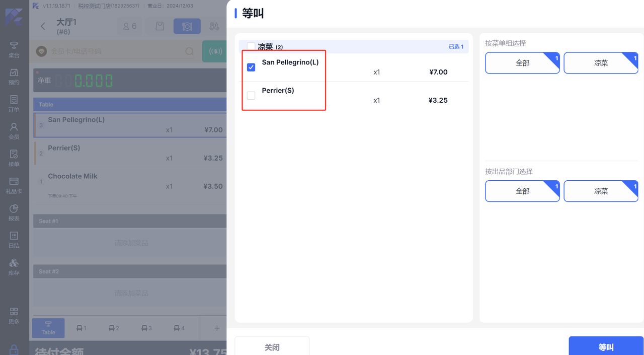Open 更多 more menu in sidebar

14,315
